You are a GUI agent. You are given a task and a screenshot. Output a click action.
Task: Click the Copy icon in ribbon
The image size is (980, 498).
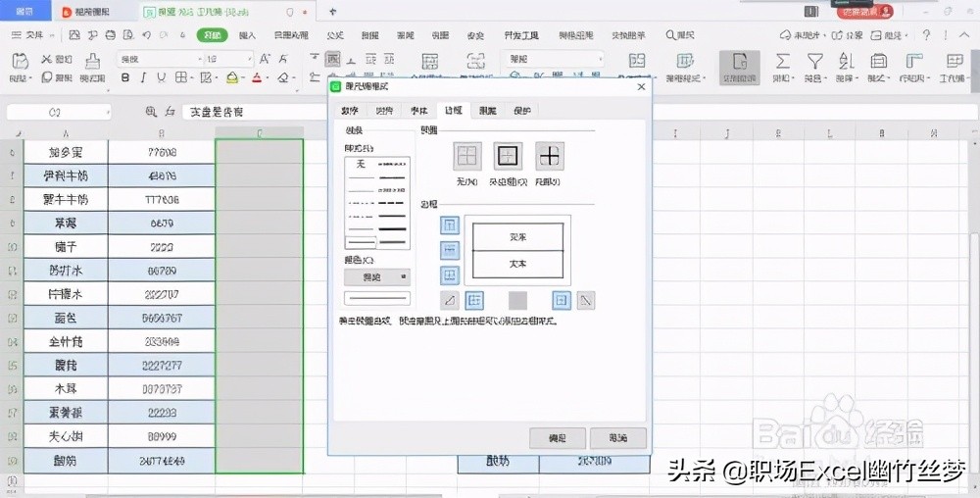tap(47, 77)
